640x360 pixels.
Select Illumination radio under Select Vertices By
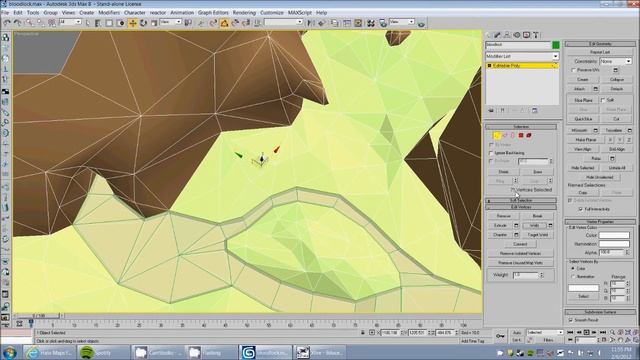tap(573, 277)
